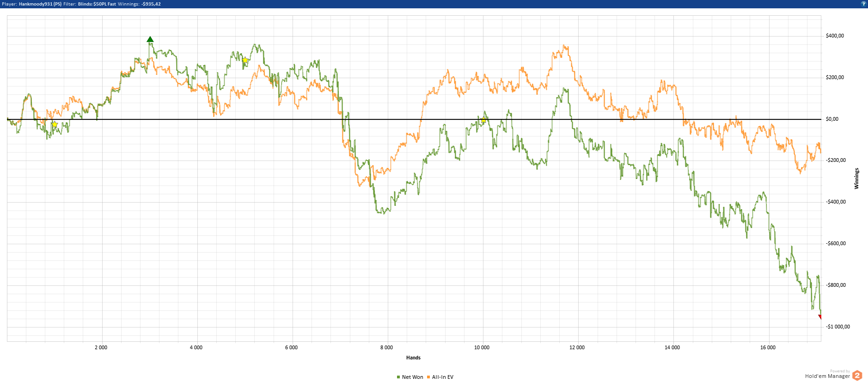Click the $200,00 axis label
868x383 pixels.
point(835,77)
